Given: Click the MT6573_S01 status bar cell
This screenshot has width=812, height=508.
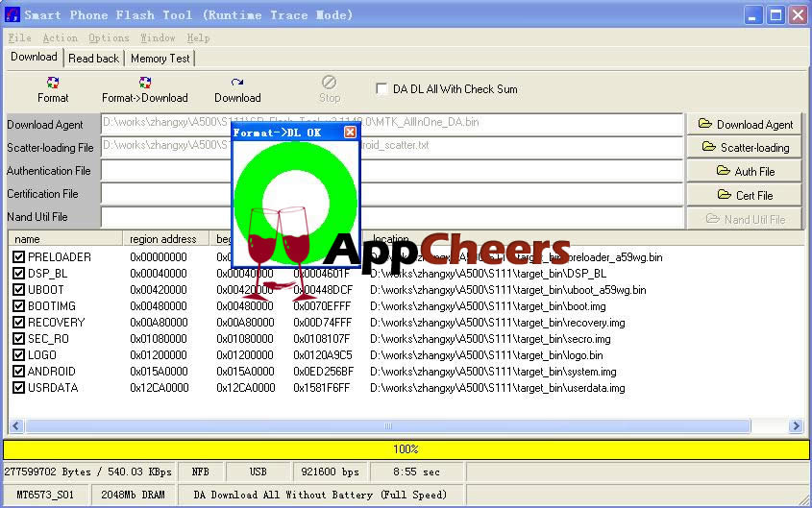Looking at the screenshot, I should [45, 495].
